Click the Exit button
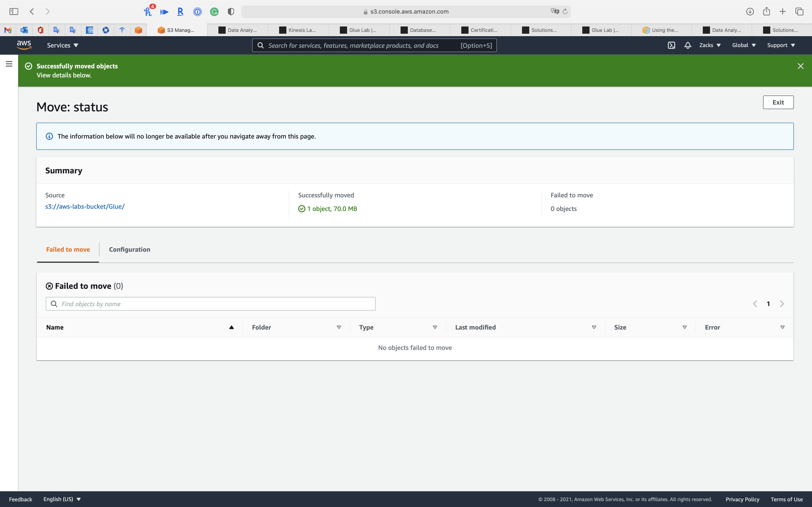 coord(778,102)
